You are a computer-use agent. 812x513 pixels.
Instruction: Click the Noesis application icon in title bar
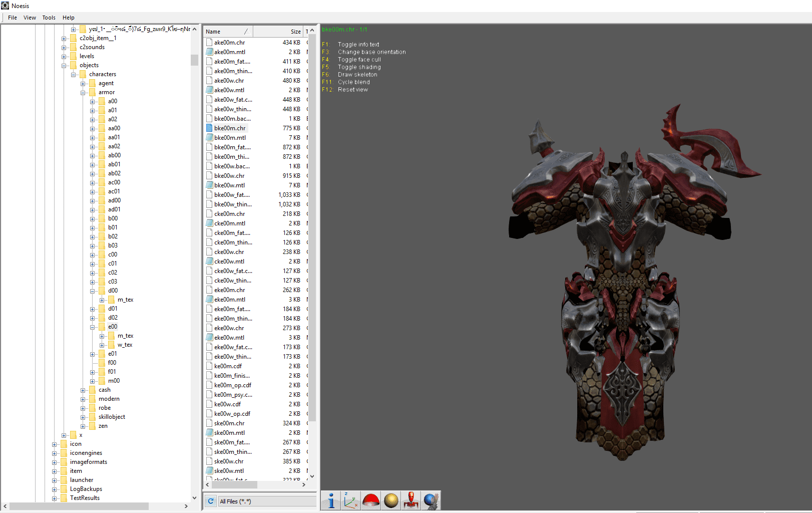(x=5, y=6)
